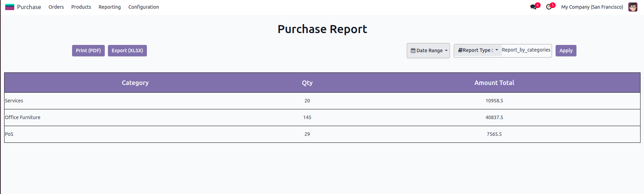Open the Orders menu
644x194 pixels.
pyautogui.click(x=56, y=7)
